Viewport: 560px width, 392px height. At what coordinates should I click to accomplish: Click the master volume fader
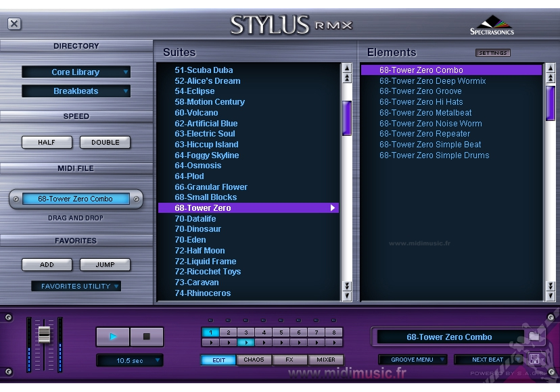(x=44, y=335)
